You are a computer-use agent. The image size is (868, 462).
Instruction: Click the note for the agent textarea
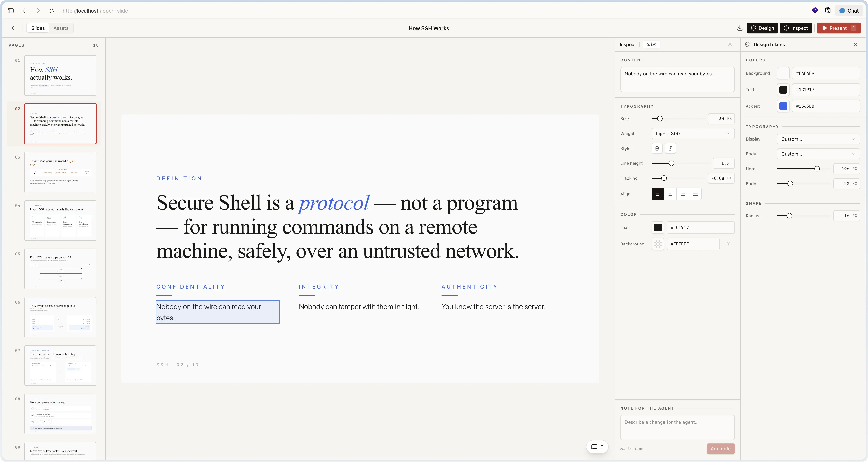click(x=677, y=427)
